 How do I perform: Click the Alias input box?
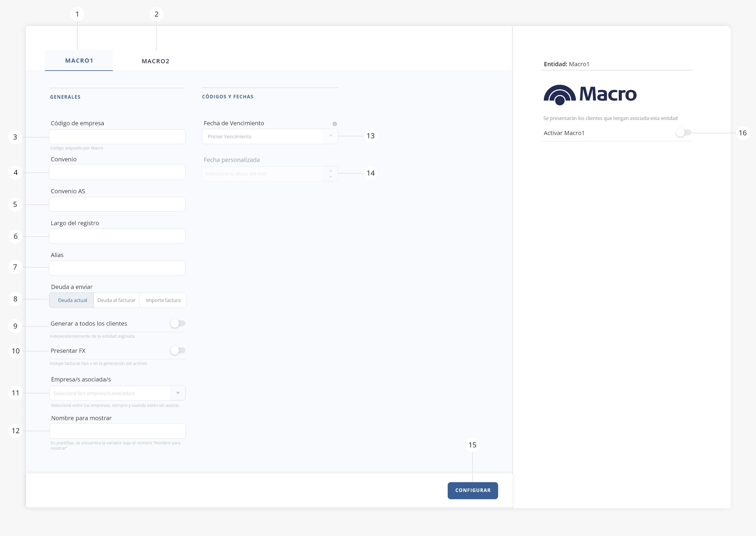(x=117, y=268)
